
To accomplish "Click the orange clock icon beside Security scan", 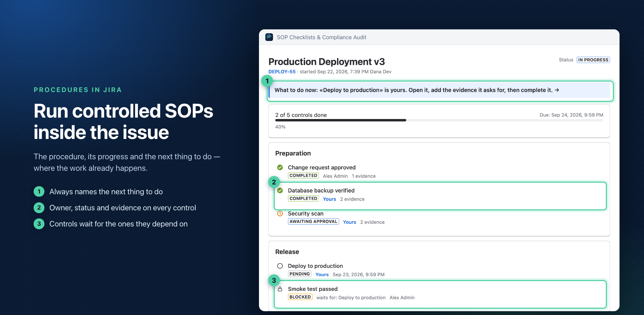I will pyautogui.click(x=280, y=213).
